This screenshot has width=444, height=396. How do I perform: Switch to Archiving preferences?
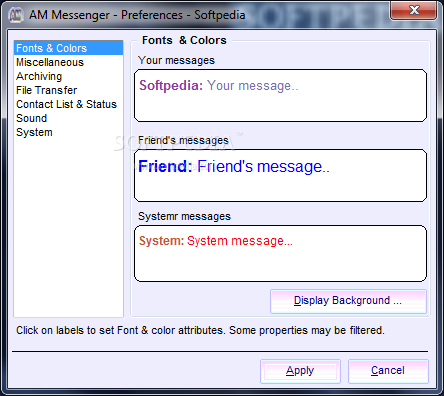[x=68, y=76]
